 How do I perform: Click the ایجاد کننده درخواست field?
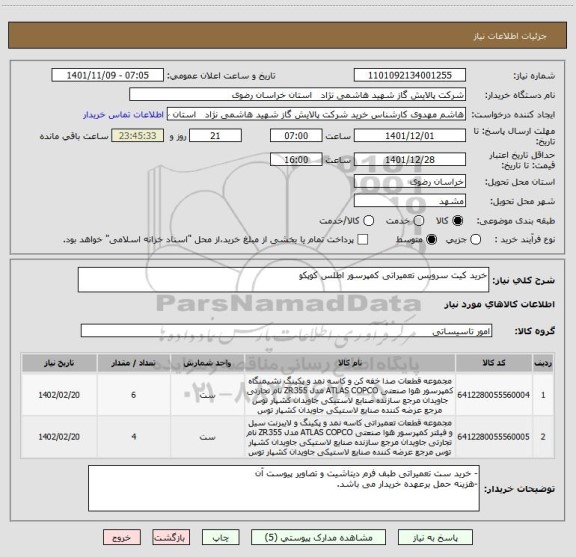click(x=317, y=114)
